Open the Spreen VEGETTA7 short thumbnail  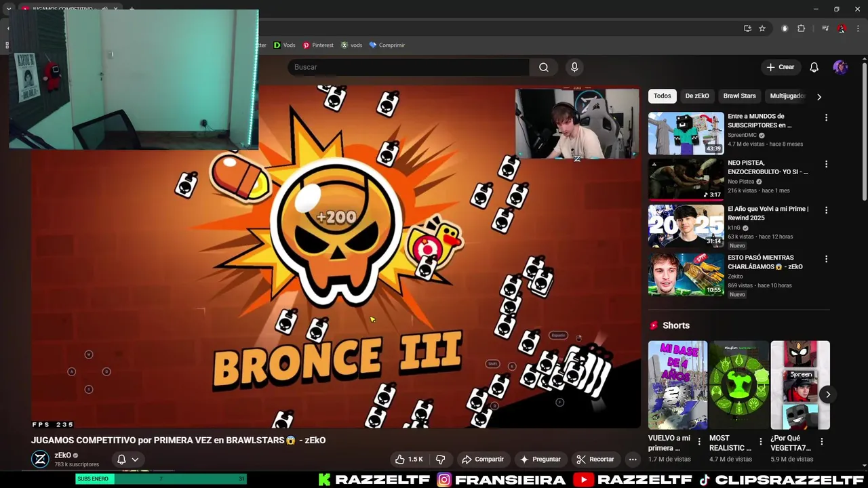point(800,385)
